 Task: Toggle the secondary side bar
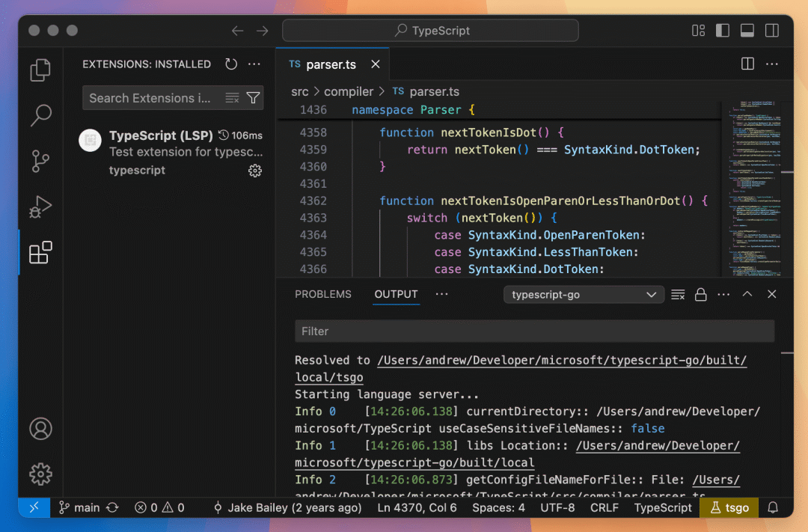772,31
